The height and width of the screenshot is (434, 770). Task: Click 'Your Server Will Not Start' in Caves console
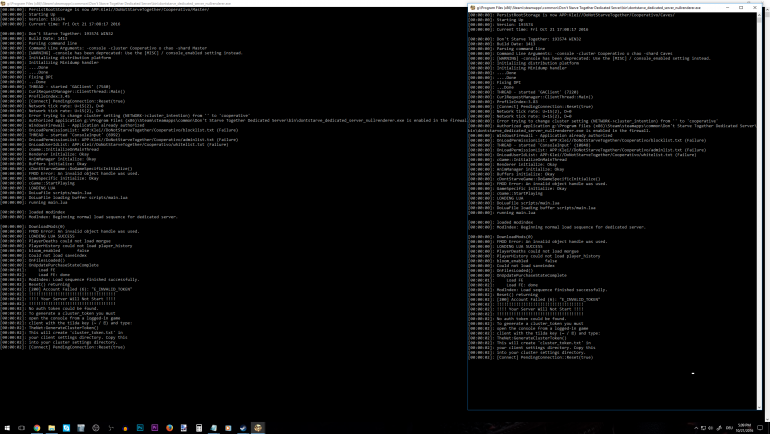coord(540,309)
